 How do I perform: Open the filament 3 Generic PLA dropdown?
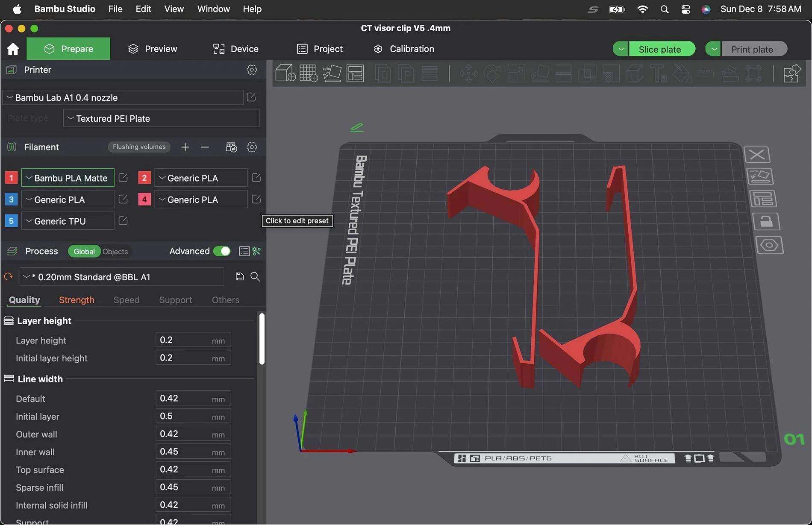click(68, 199)
